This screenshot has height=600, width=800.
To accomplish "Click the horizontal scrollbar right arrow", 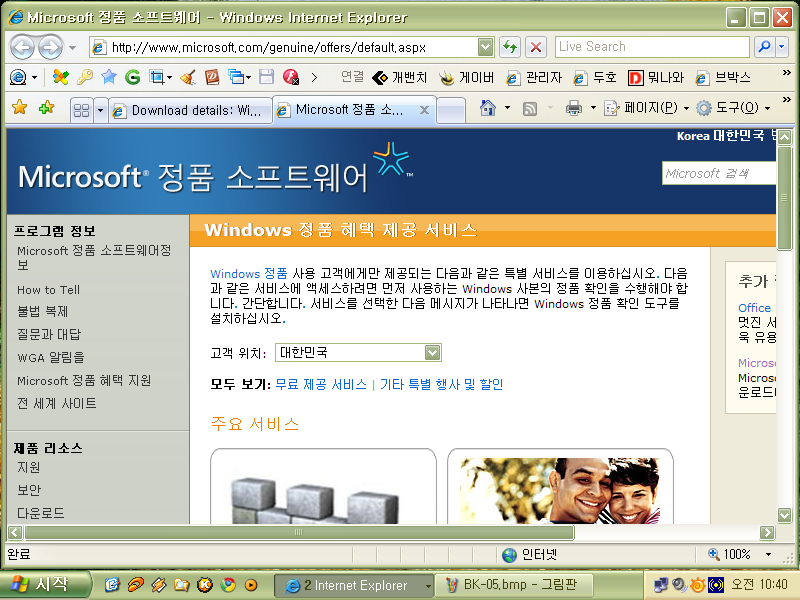I will point(767,533).
